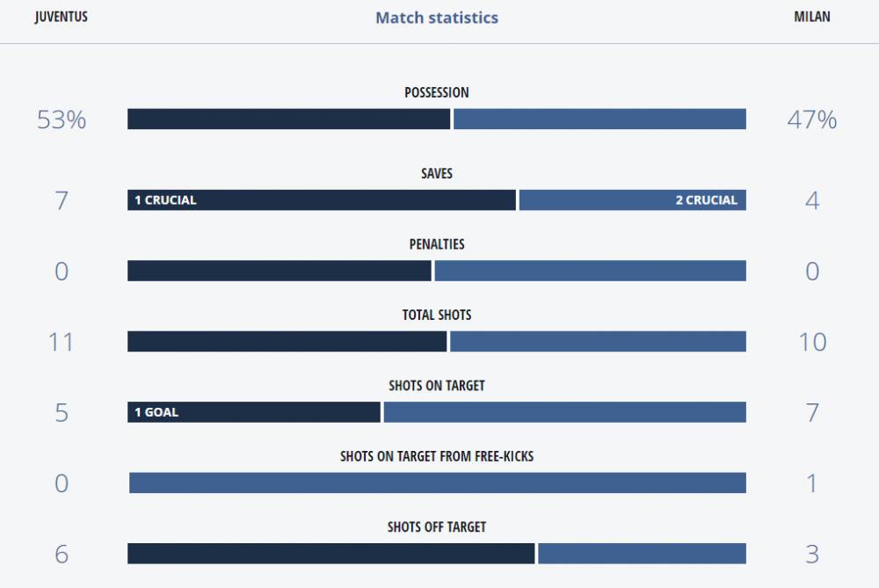
Task: Click Juventus total shots number 11
Action: (62, 342)
